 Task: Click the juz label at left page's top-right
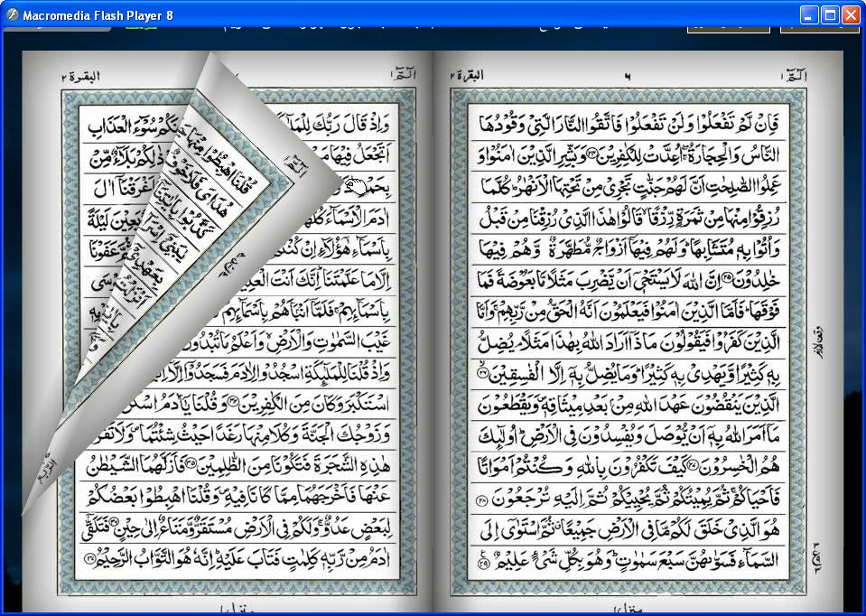coord(403,74)
